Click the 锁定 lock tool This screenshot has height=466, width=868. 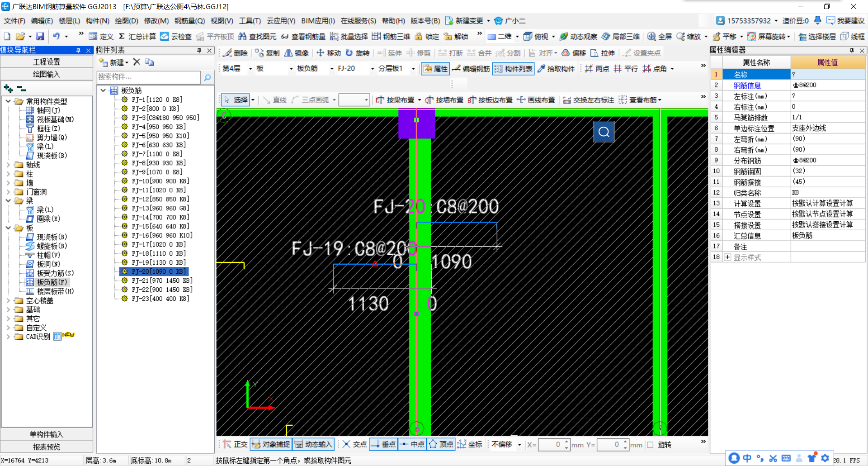click(427, 36)
